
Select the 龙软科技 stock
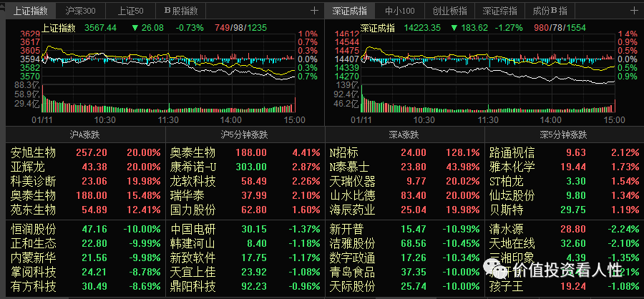pyautogui.click(x=245, y=181)
